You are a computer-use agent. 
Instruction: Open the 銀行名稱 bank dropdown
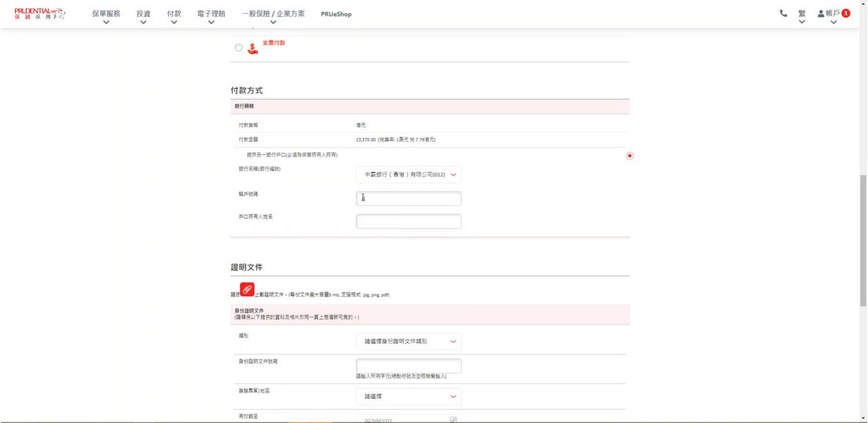pyautogui.click(x=408, y=175)
